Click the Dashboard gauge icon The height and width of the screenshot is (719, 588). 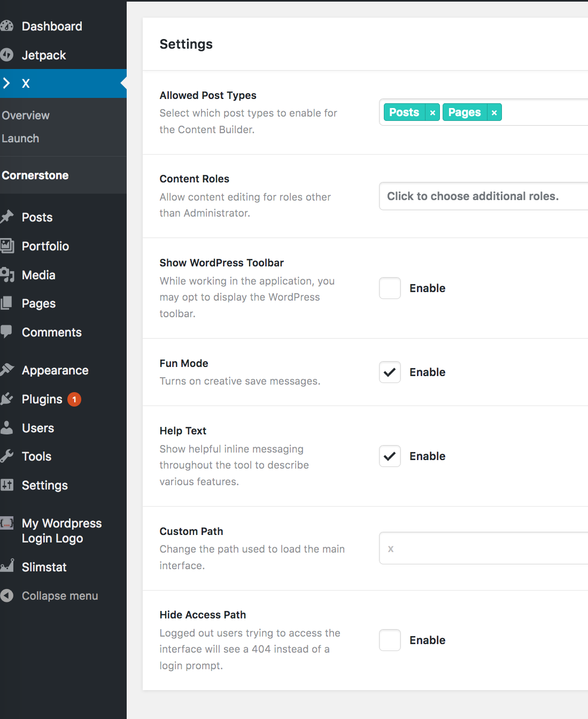(7, 26)
